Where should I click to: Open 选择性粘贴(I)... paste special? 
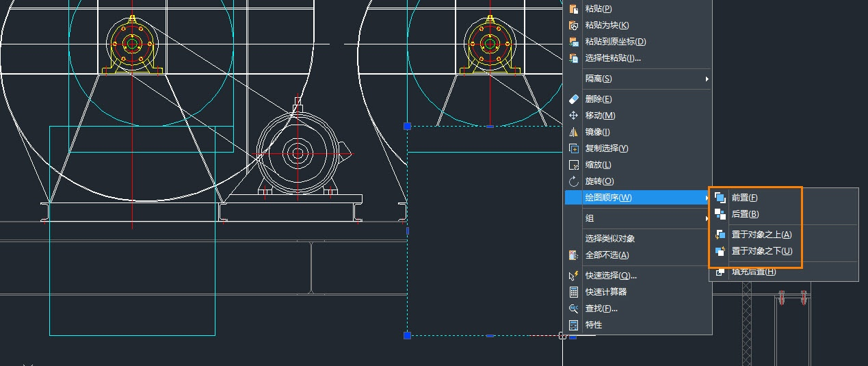click(x=637, y=58)
